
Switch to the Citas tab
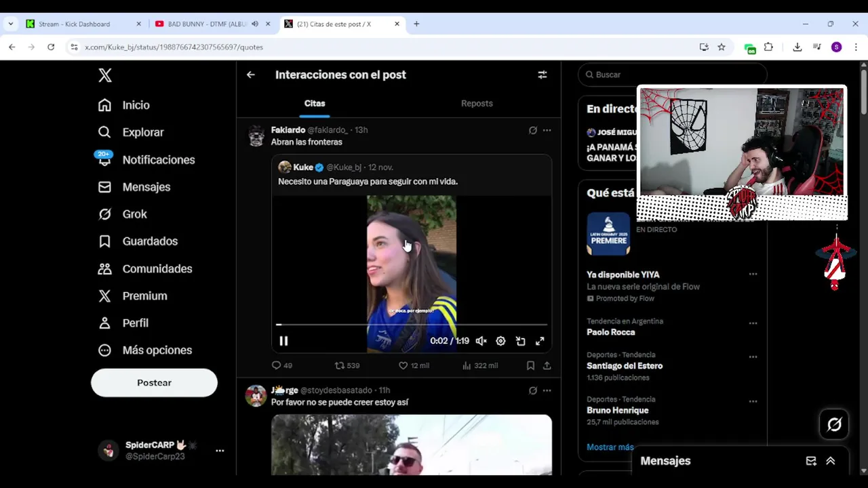pos(315,104)
